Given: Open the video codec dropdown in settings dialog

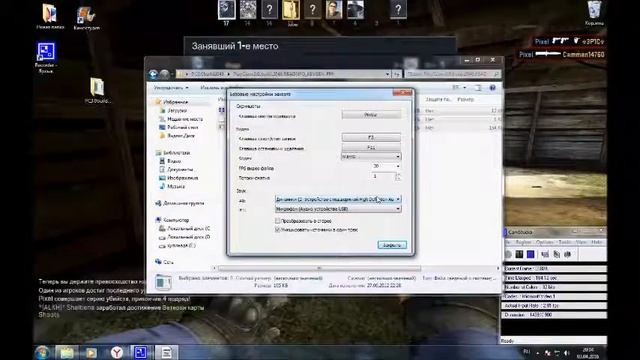Looking at the screenshot, I should click(x=371, y=156).
